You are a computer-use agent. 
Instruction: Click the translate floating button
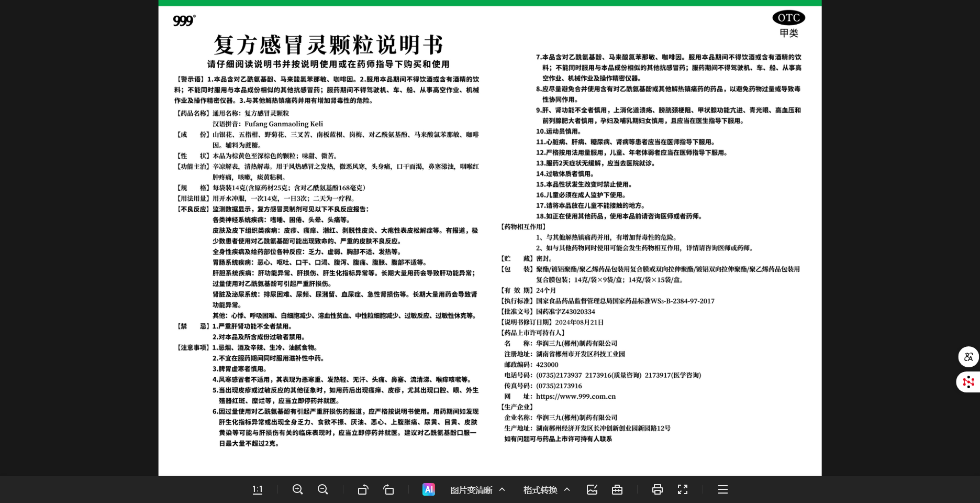(x=968, y=357)
